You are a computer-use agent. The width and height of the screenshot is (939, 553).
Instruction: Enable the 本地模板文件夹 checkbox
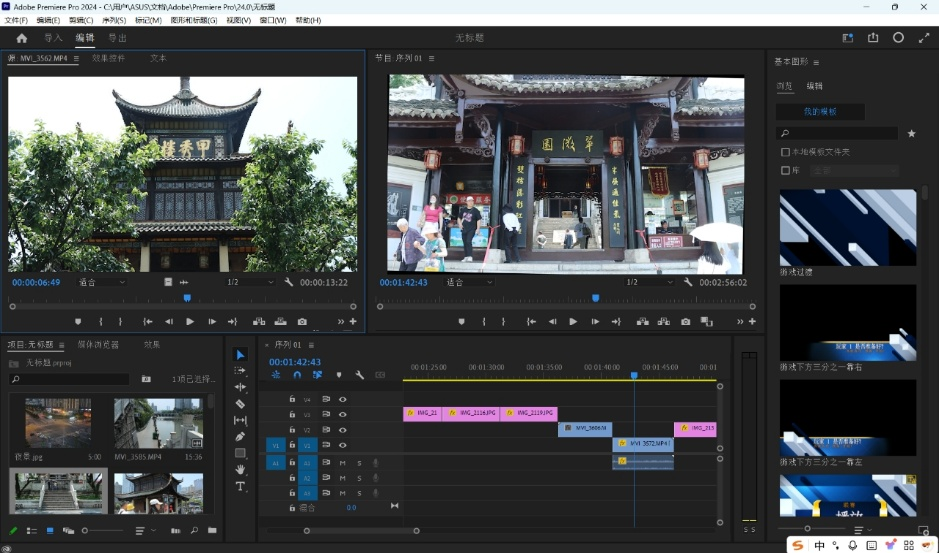point(785,152)
